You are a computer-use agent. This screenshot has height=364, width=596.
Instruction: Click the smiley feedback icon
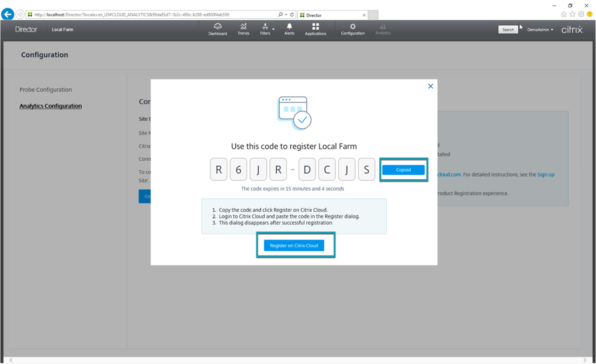589,14
